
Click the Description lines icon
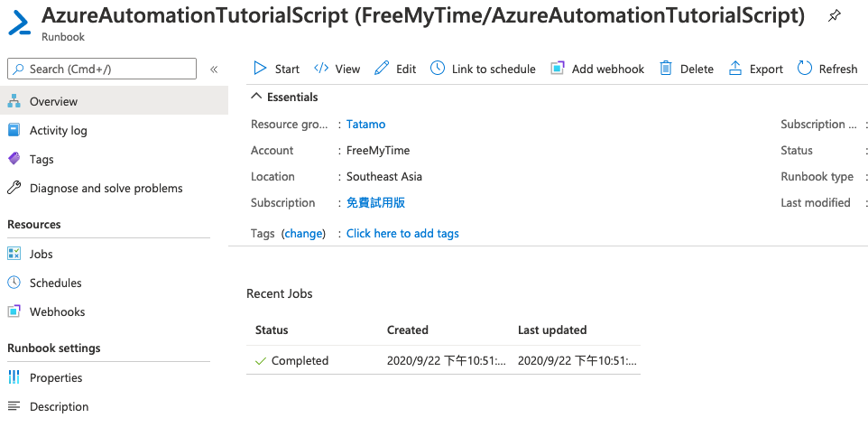click(x=14, y=406)
